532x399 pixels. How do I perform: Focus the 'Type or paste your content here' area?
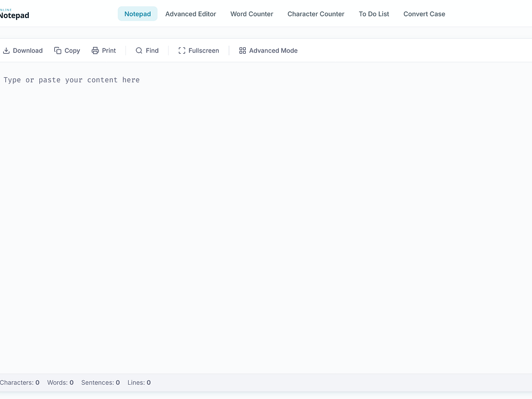coord(266,218)
